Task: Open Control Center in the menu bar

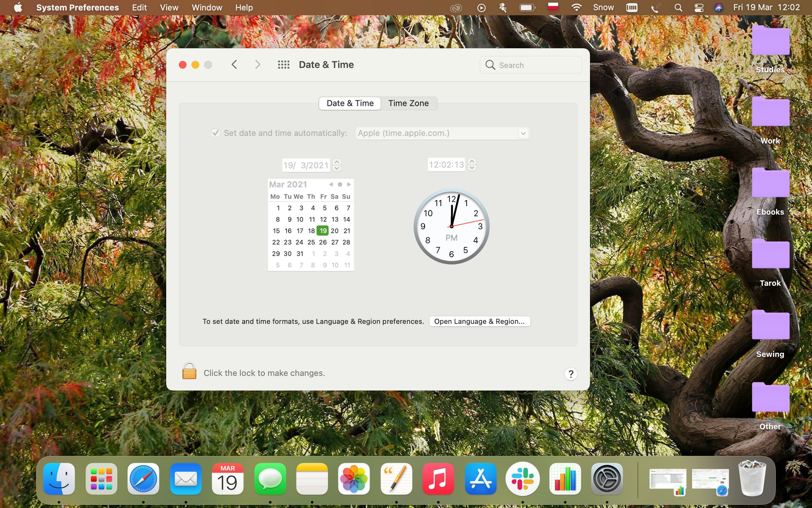Action: (699, 7)
